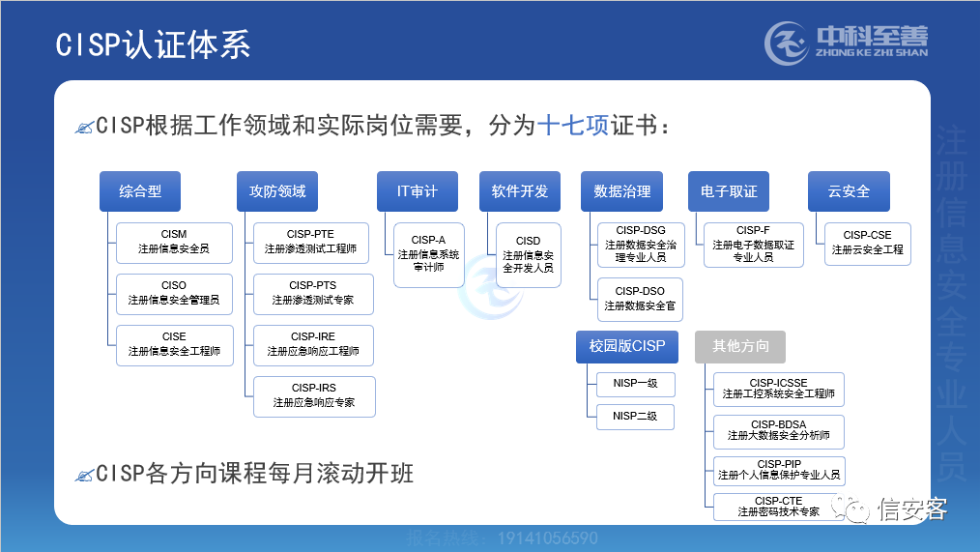The image size is (980, 552).
Task: Select the 数据治理 category header
Action: 621,191
